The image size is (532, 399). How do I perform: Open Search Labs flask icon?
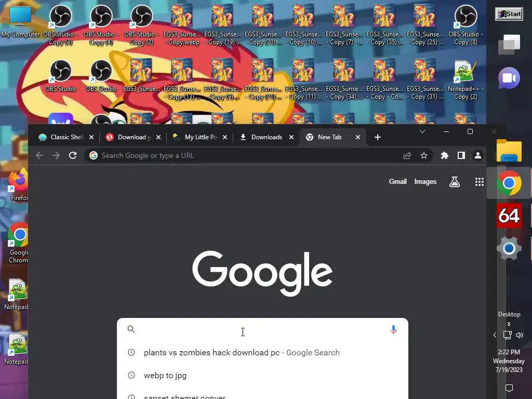click(x=455, y=182)
